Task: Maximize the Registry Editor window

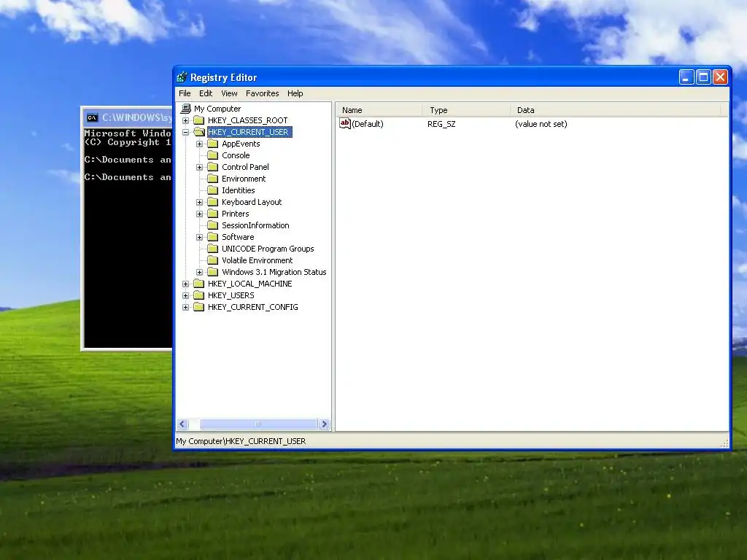Action: 703,77
